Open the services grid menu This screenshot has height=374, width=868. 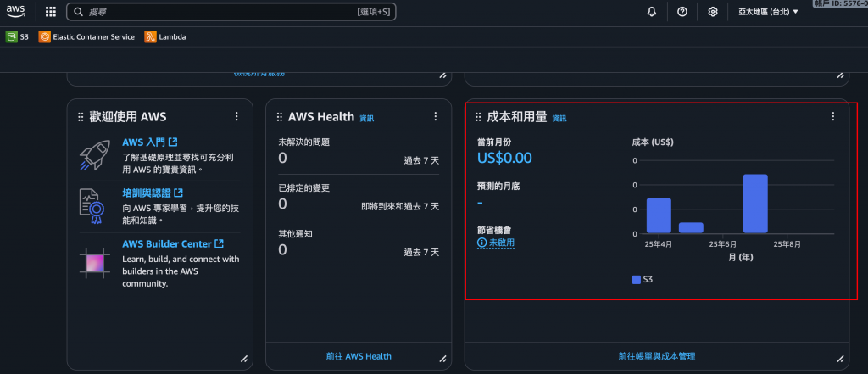point(50,12)
